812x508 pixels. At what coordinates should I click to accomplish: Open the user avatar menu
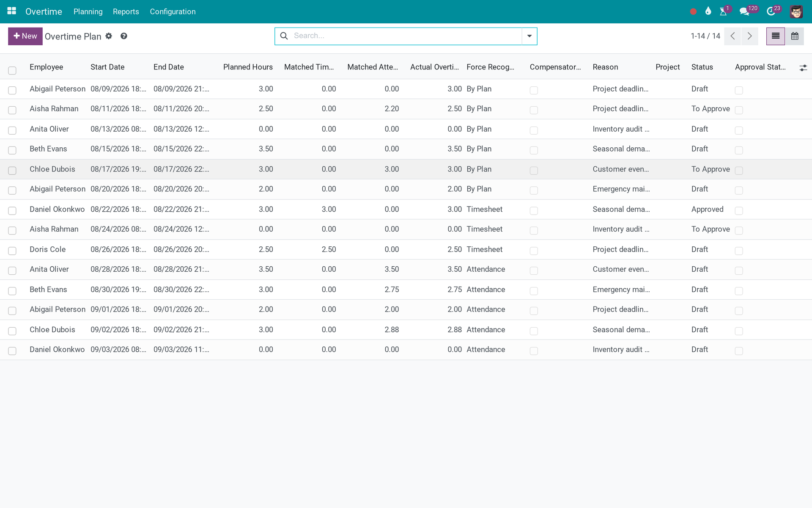click(796, 11)
